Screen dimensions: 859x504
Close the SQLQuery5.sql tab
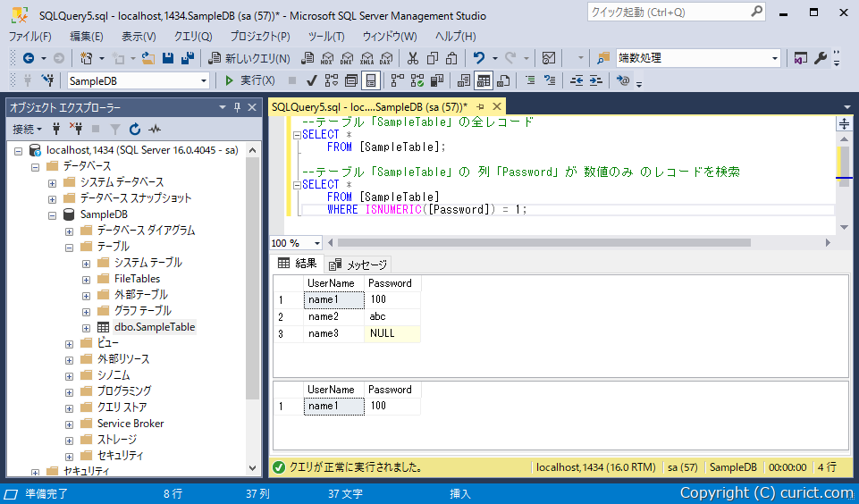(x=496, y=106)
